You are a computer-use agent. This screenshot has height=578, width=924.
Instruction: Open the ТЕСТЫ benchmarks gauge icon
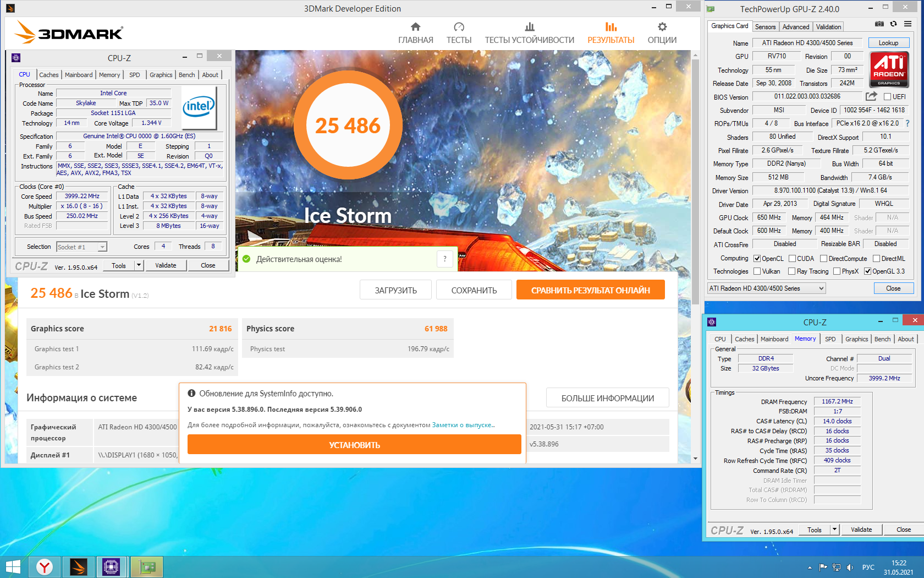coord(459,27)
